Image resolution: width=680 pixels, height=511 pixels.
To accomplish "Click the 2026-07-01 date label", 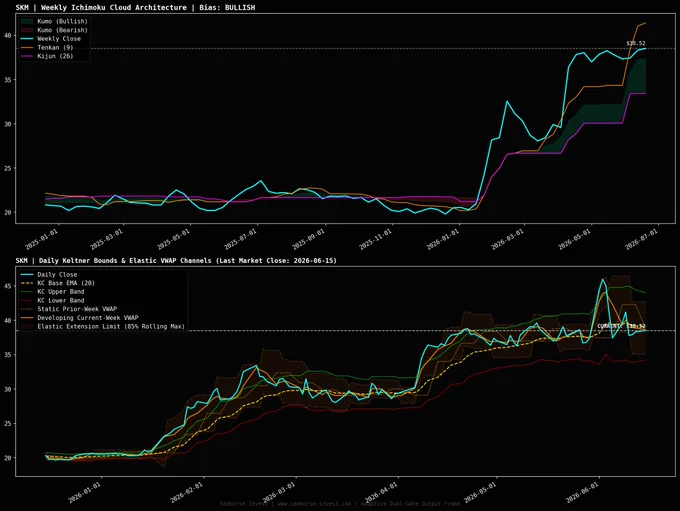I will click(x=641, y=239).
